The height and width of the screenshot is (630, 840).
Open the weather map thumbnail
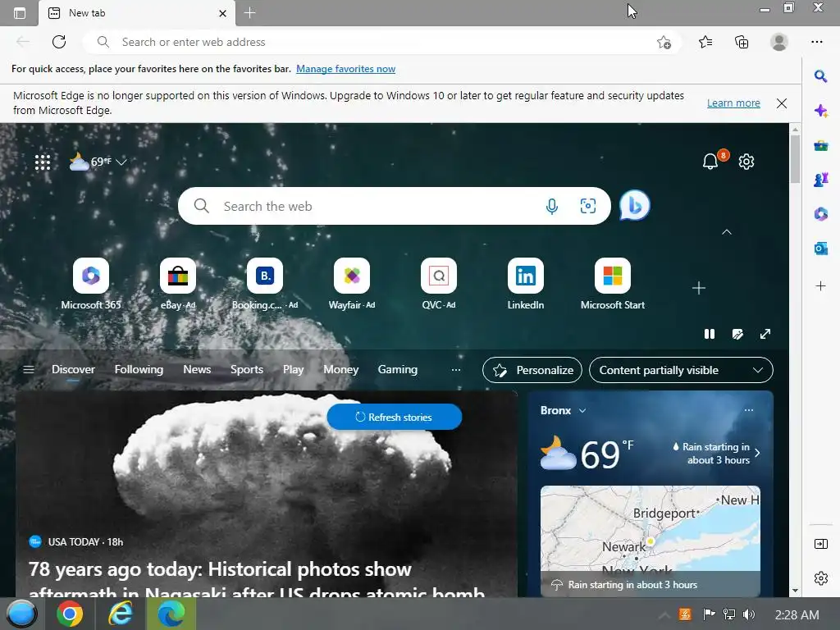pos(650,541)
